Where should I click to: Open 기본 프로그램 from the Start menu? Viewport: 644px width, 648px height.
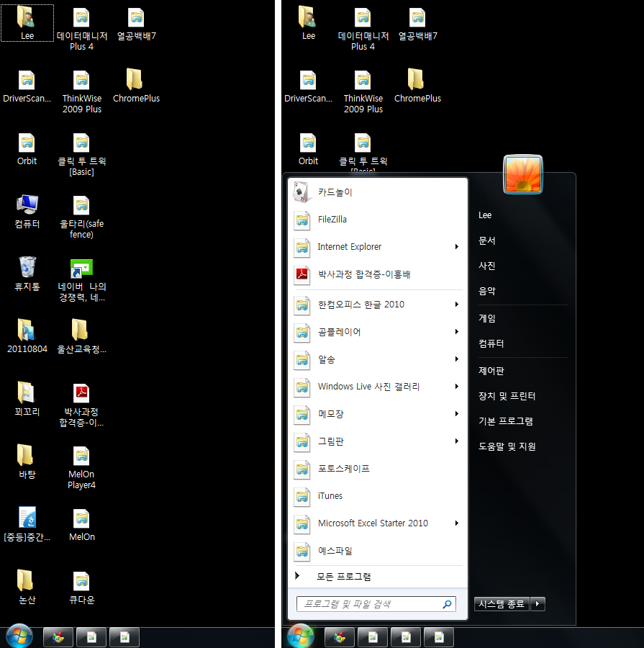click(506, 421)
